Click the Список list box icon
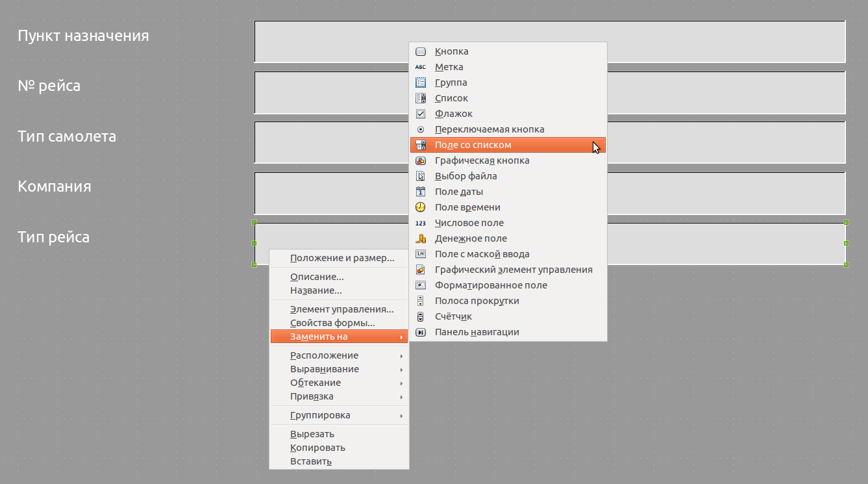Screen dimensions: 868x484 pos(421,98)
